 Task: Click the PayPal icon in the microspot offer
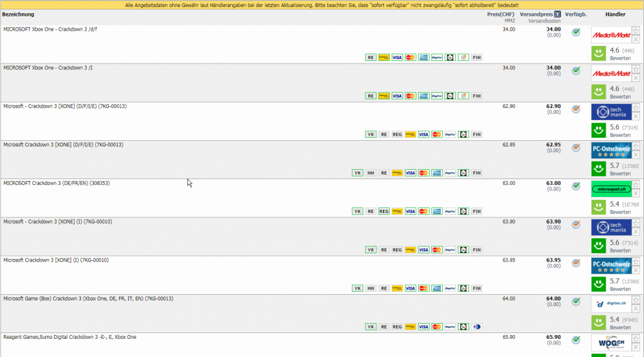(x=450, y=211)
